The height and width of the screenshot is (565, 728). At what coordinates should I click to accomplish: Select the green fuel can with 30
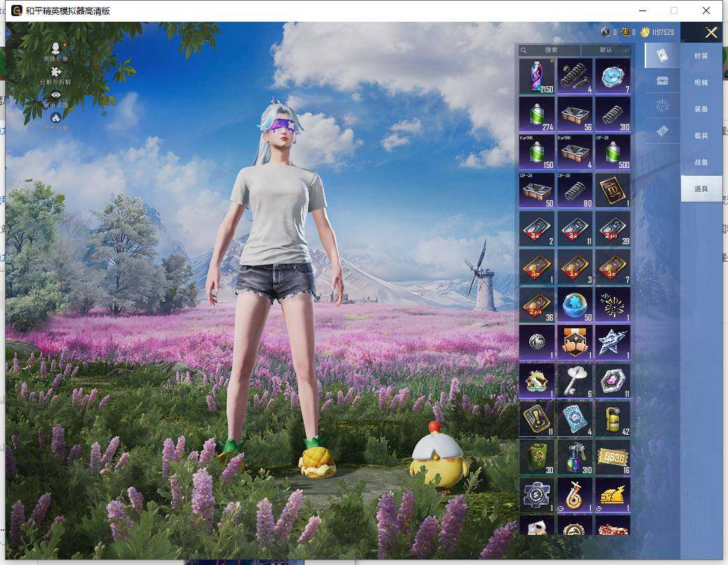[537, 456]
